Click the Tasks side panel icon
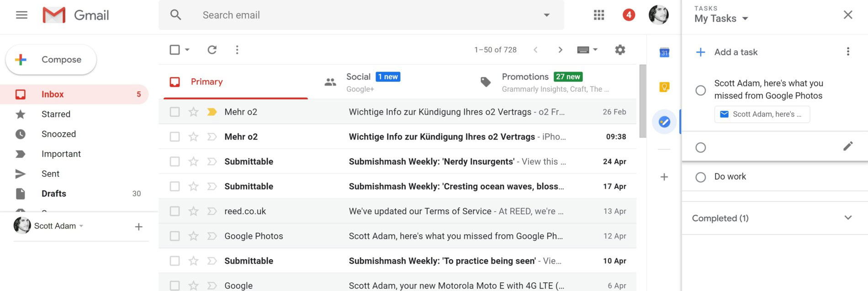Viewport: 868px width, 291px height. tap(664, 122)
